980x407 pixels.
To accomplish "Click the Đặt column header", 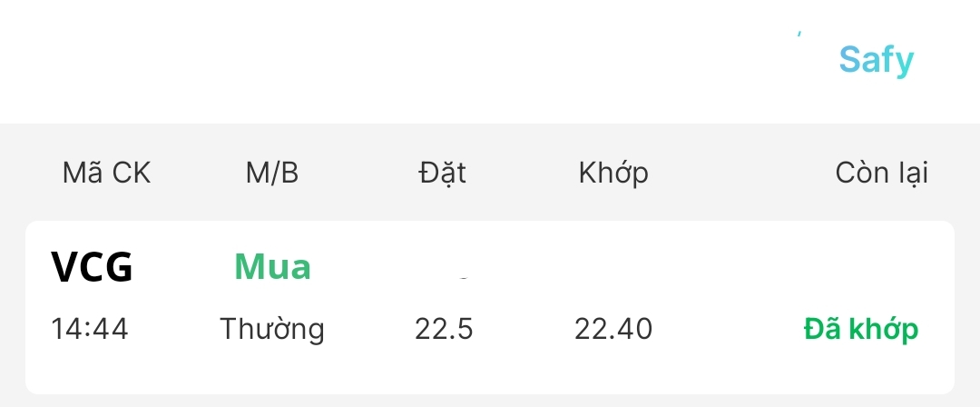I will point(443,173).
